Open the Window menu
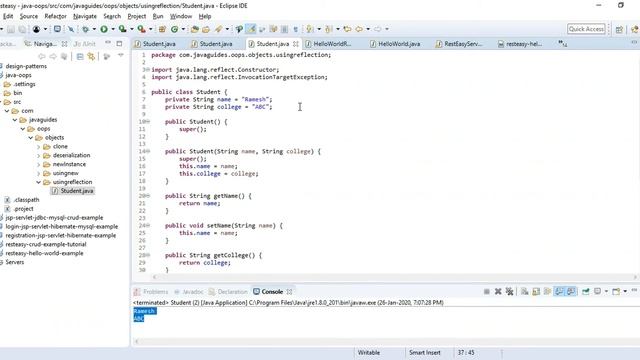 pyautogui.click(x=181, y=16)
